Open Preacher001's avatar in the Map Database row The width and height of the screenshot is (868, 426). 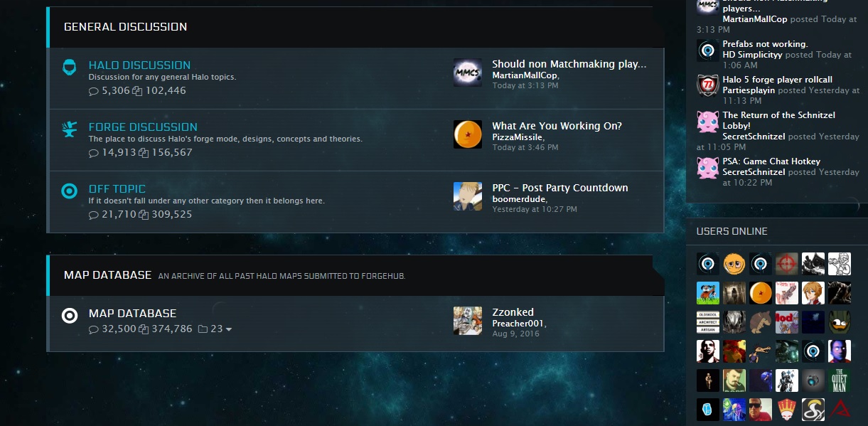tap(467, 321)
